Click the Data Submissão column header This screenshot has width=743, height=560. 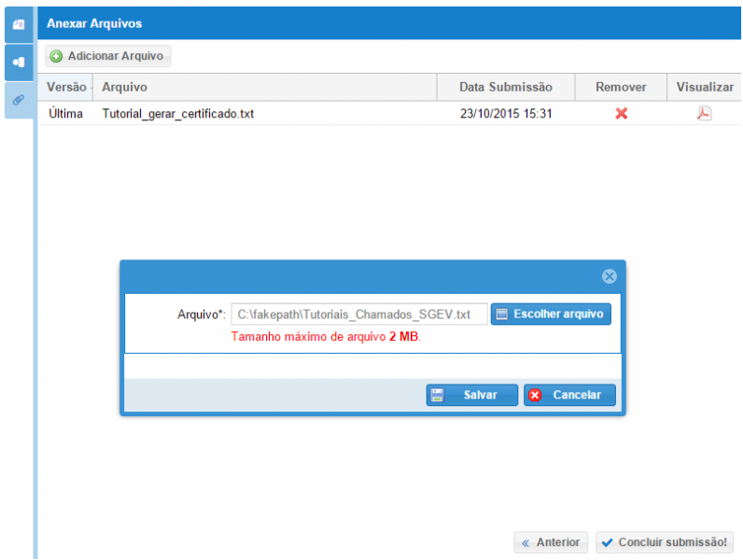(x=506, y=87)
